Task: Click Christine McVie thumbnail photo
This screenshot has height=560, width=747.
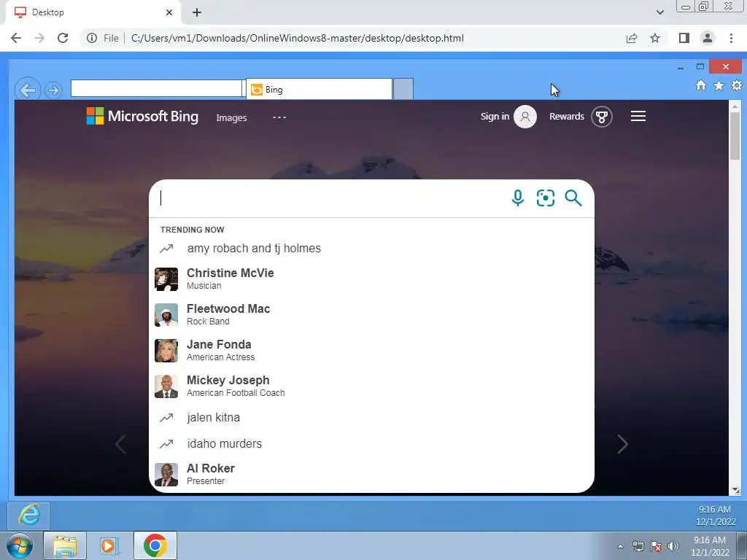Action: coord(166,279)
